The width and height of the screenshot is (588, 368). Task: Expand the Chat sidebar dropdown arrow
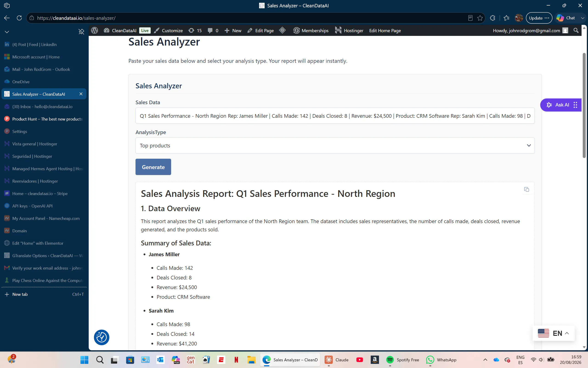click(x=582, y=18)
